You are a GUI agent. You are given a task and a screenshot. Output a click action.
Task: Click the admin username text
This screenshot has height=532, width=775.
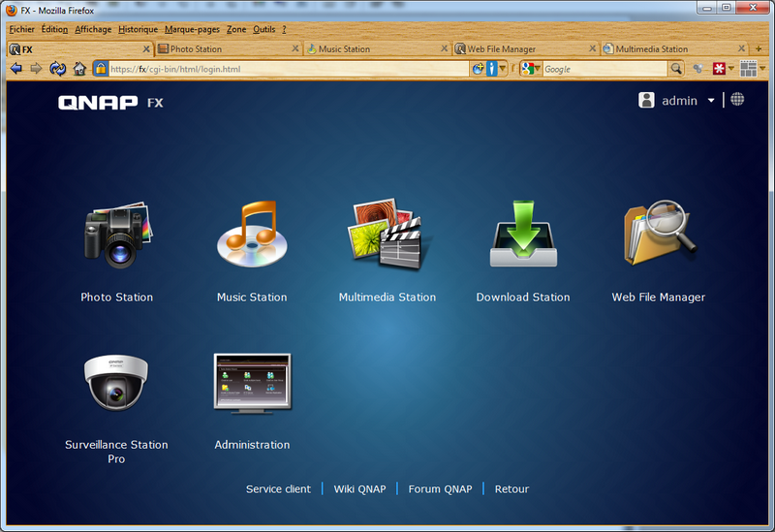point(679,101)
